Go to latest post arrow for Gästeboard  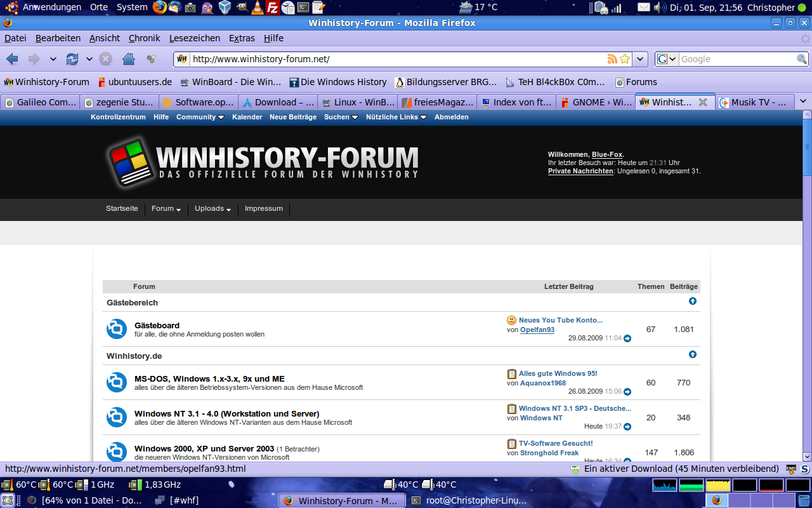(x=627, y=338)
